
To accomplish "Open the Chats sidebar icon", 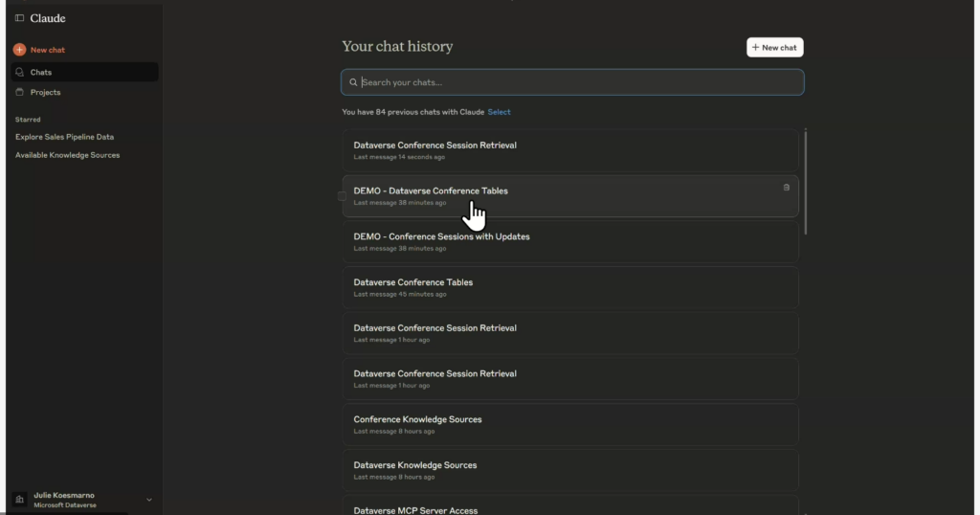I will pos(19,73).
